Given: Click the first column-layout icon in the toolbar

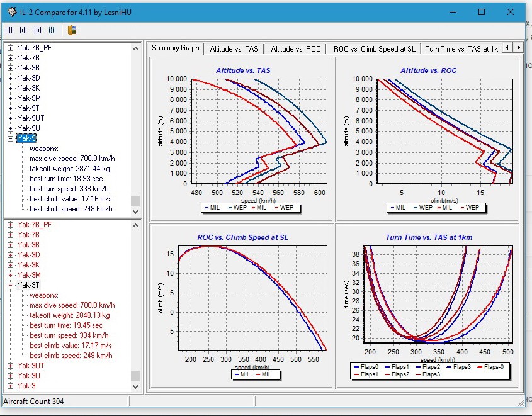Looking at the screenshot, I should pyautogui.click(x=9, y=30).
